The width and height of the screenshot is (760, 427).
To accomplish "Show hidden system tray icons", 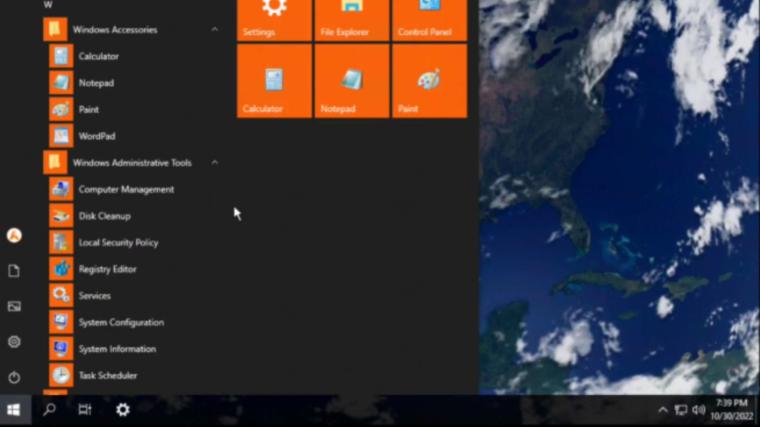I will [x=663, y=411].
